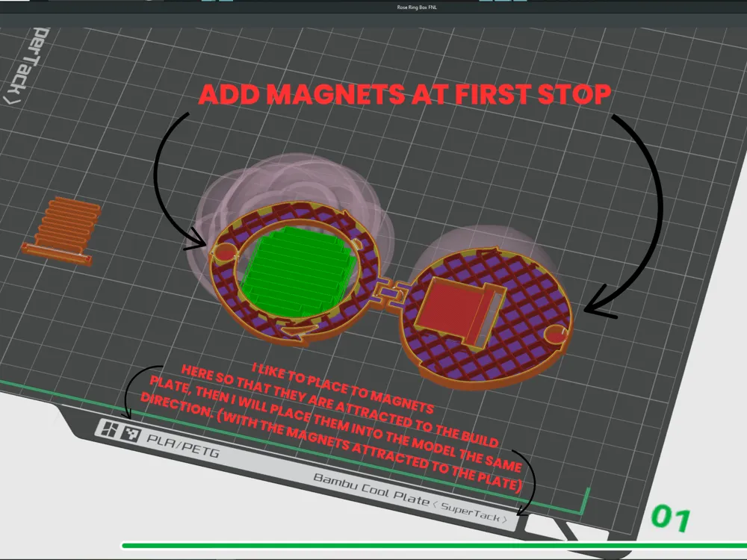Click the plate lock icon beside PLA/PETG
The width and height of the screenshot is (747, 560).
(111, 429)
